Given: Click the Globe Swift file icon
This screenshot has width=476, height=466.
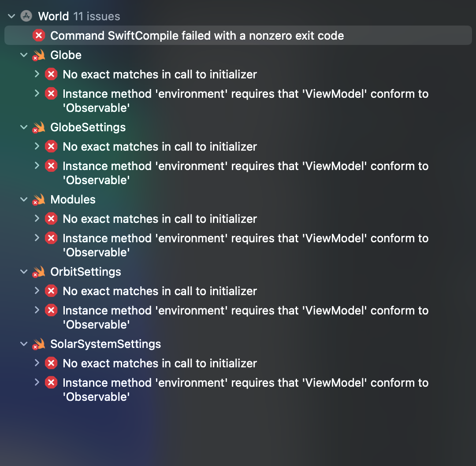Looking at the screenshot, I should pos(38,55).
